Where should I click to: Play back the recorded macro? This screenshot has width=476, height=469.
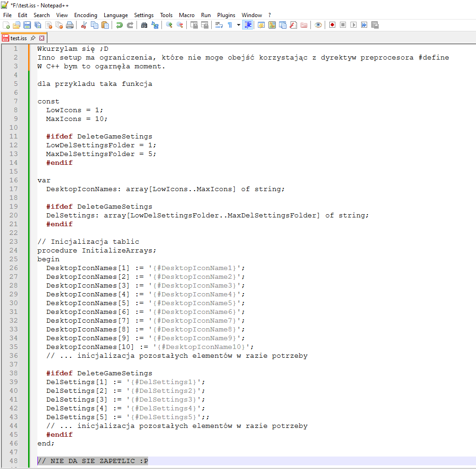354,25
